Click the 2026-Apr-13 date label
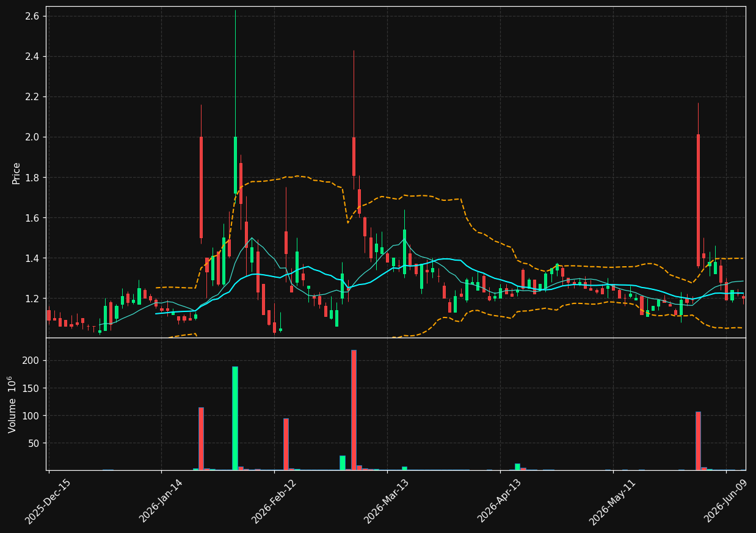 coord(500,501)
